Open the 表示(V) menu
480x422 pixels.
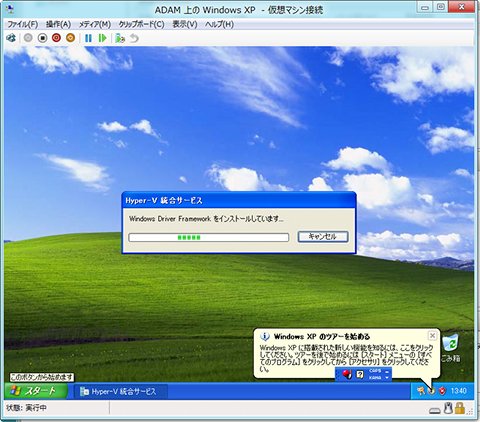point(185,24)
